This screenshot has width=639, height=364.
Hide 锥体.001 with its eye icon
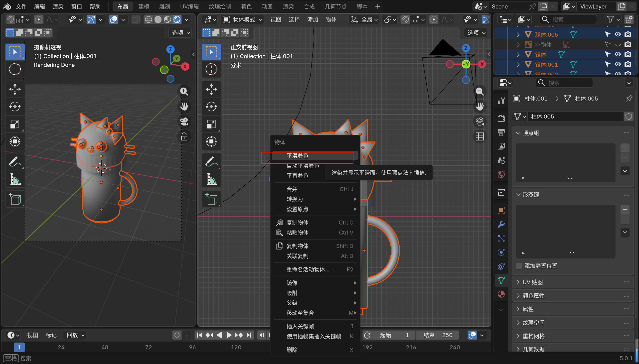click(618, 65)
